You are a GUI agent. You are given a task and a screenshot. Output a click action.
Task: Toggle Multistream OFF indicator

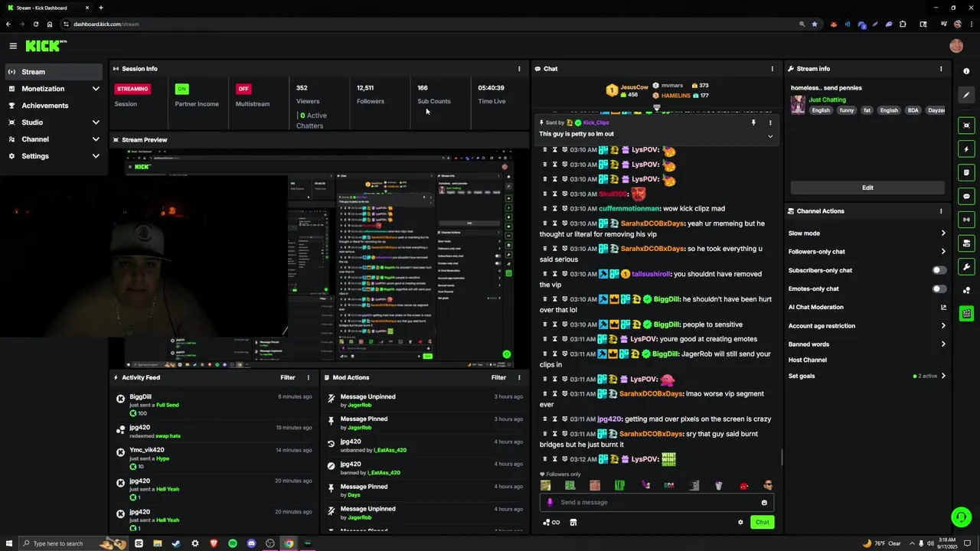click(243, 89)
